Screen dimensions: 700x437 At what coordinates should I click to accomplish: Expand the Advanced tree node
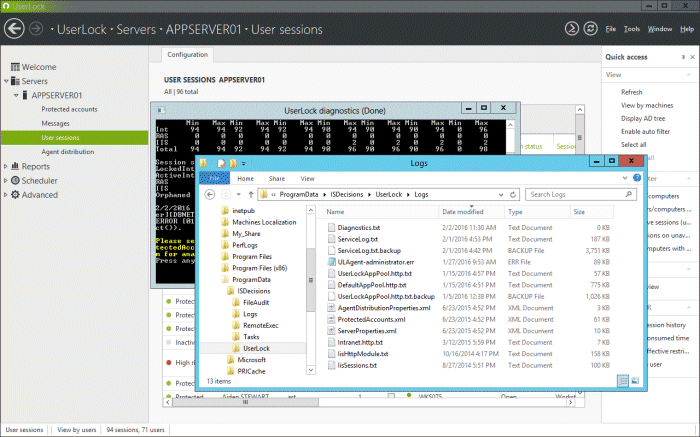(x=6, y=195)
